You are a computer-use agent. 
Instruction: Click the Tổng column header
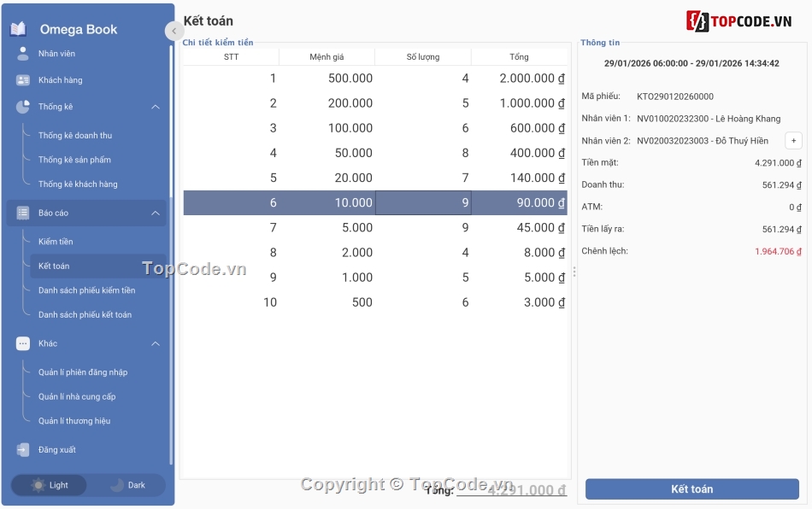pos(520,57)
